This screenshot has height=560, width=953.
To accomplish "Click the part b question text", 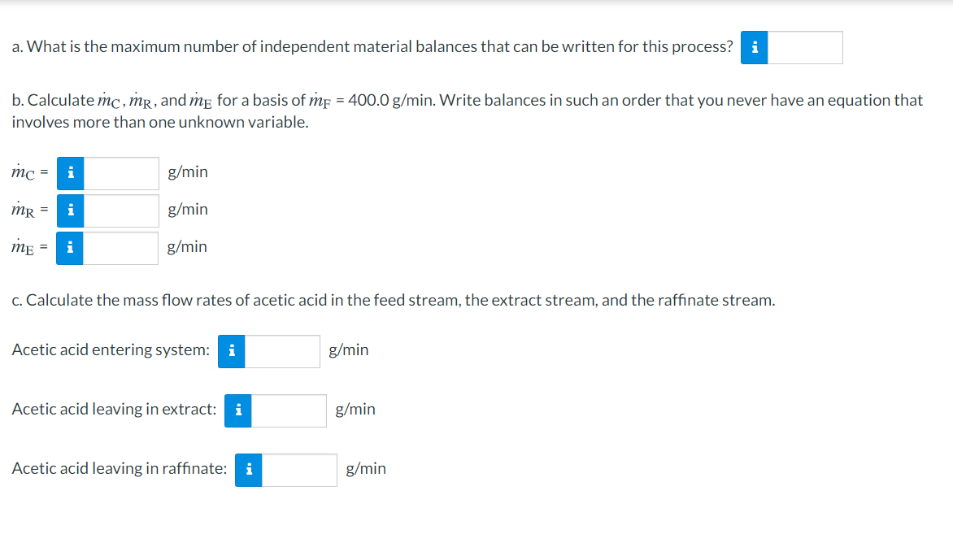I will [468, 111].
